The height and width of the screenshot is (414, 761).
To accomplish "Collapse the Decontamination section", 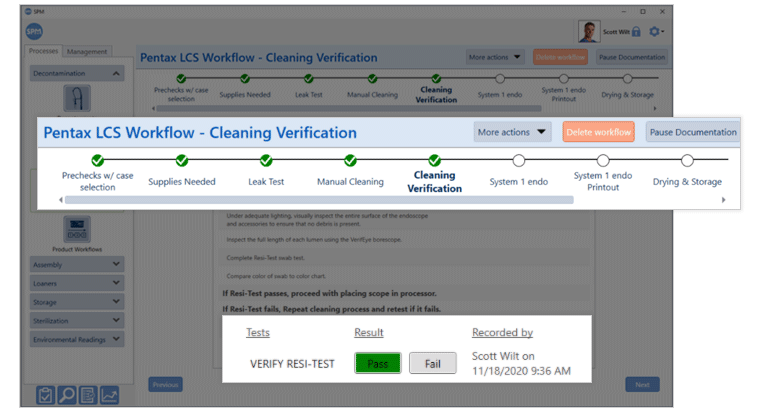I will (x=77, y=73).
